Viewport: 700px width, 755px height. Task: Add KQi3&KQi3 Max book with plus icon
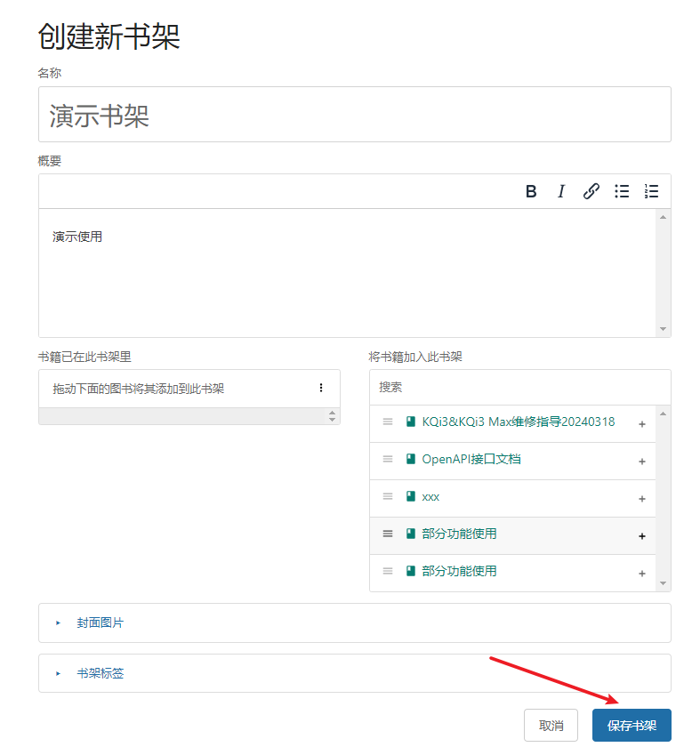pyautogui.click(x=642, y=424)
